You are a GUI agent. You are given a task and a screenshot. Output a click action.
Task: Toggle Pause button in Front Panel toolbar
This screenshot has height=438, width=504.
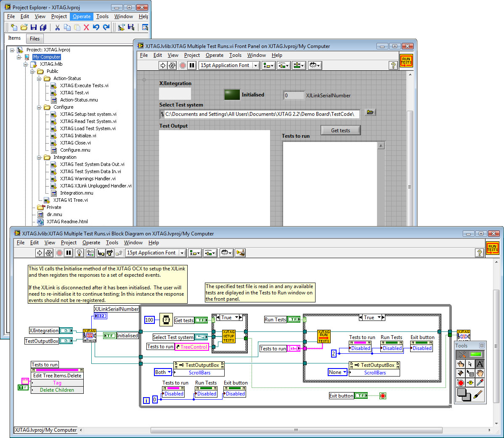coord(192,65)
